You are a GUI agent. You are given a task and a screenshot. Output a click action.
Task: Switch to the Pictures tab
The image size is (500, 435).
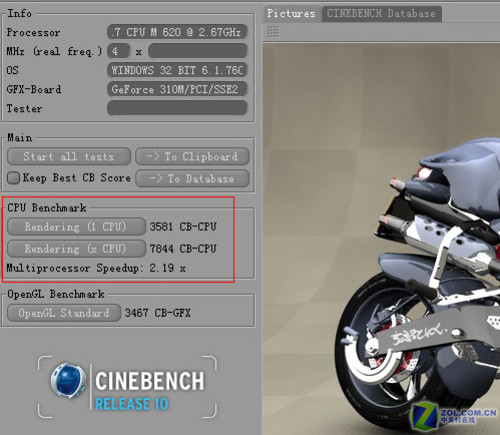291,14
